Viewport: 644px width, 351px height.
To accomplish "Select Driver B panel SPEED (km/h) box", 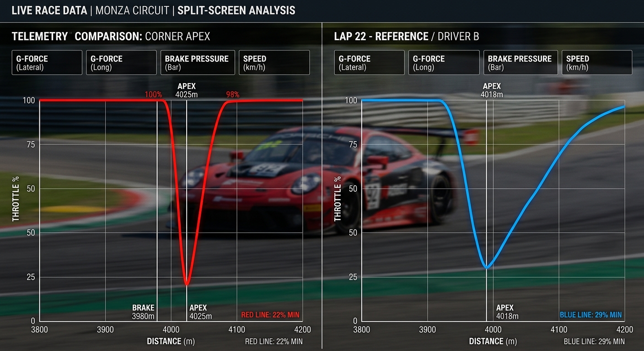I will pyautogui.click(x=597, y=63).
